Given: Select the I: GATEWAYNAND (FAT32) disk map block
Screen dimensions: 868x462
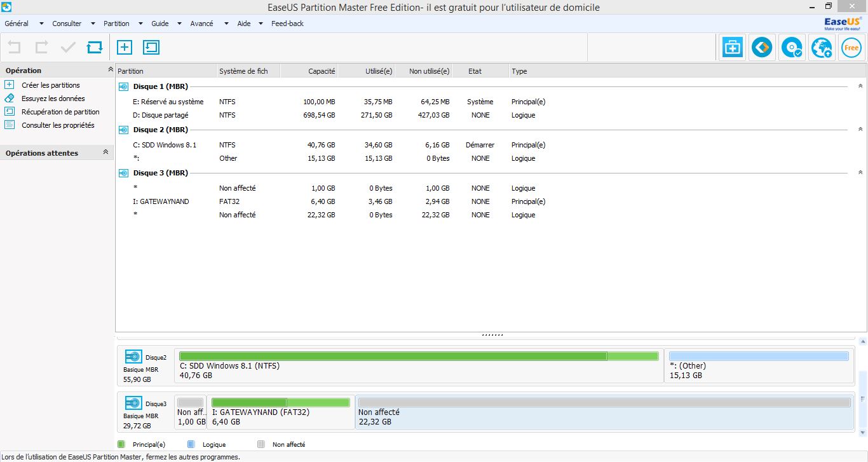Looking at the screenshot, I should 281,412.
